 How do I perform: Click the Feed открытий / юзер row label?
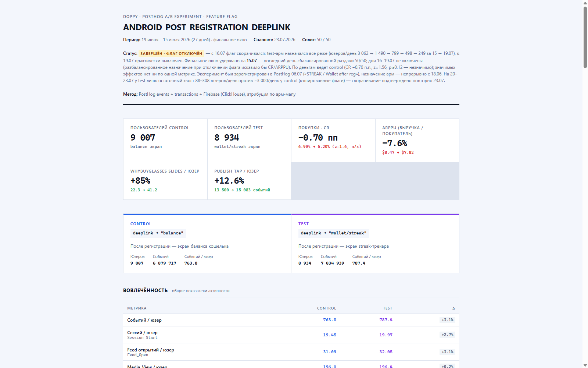151,350
